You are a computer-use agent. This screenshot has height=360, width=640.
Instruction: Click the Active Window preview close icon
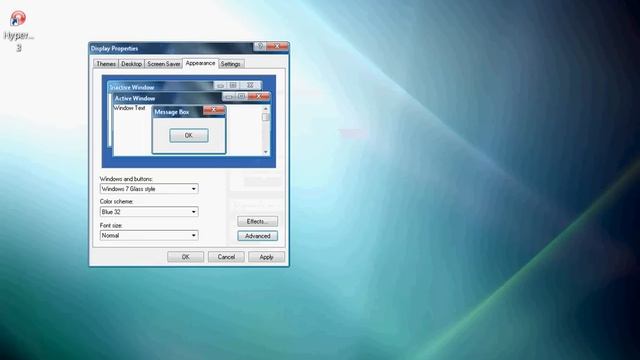(258, 96)
